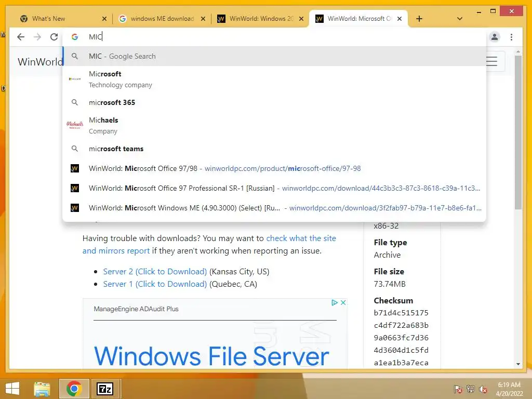This screenshot has height=399, width=532.
Task: Close the ManageEngine ad with X
Action: [x=343, y=302]
